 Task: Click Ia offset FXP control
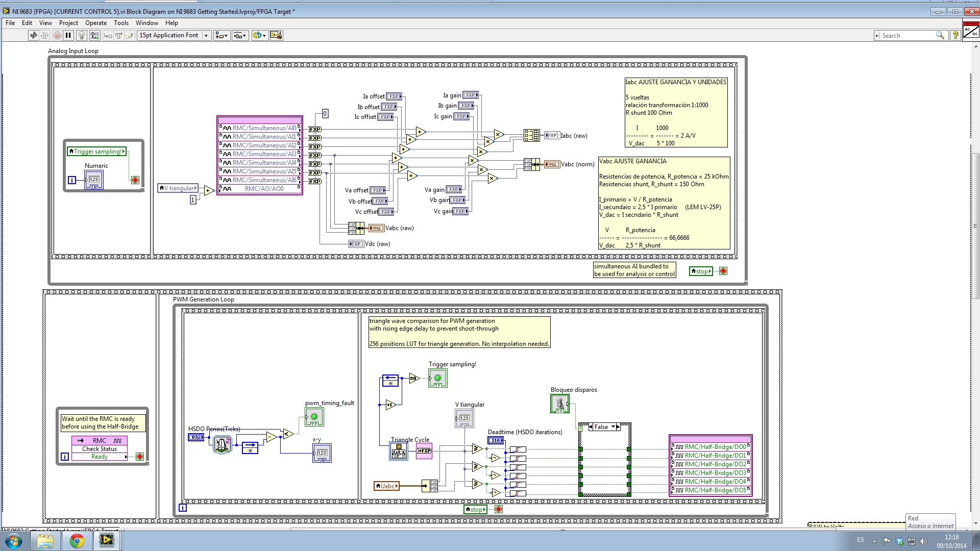pos(394,96)
